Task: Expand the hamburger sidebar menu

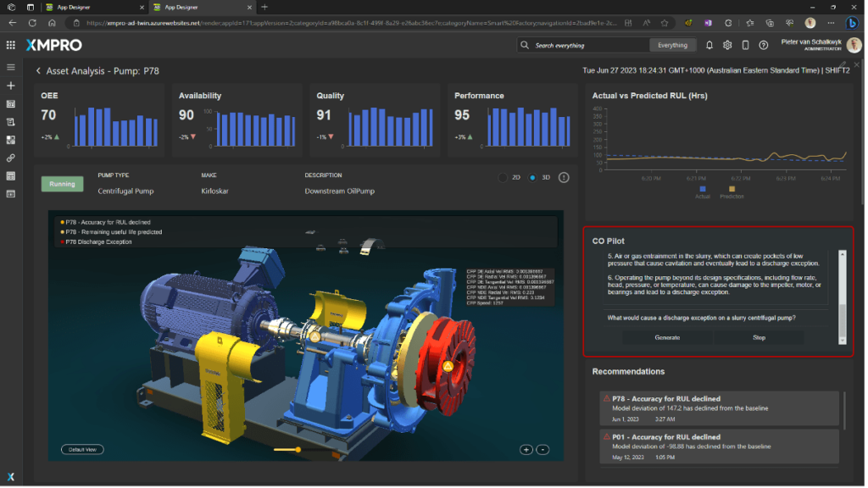Action: tap(11, 67)
